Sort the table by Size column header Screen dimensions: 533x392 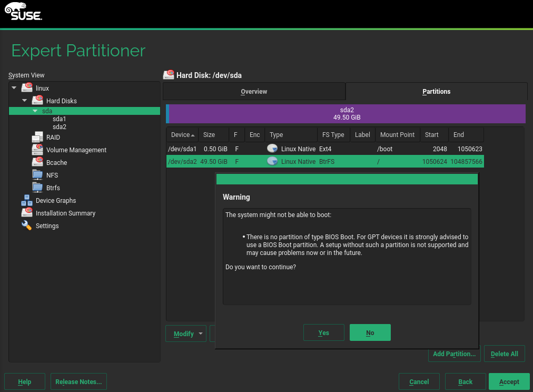point(209,135)
